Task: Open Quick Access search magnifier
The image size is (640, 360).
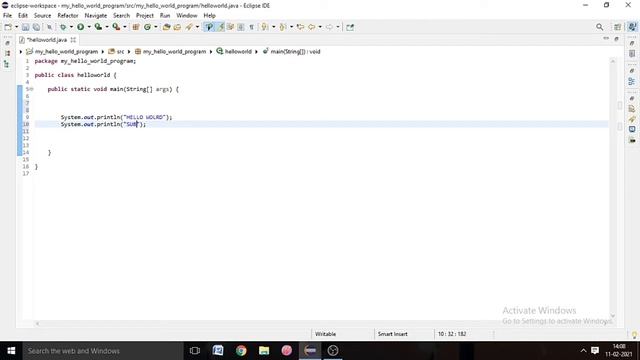Action: pyautogui.click(x=600, y=27)
